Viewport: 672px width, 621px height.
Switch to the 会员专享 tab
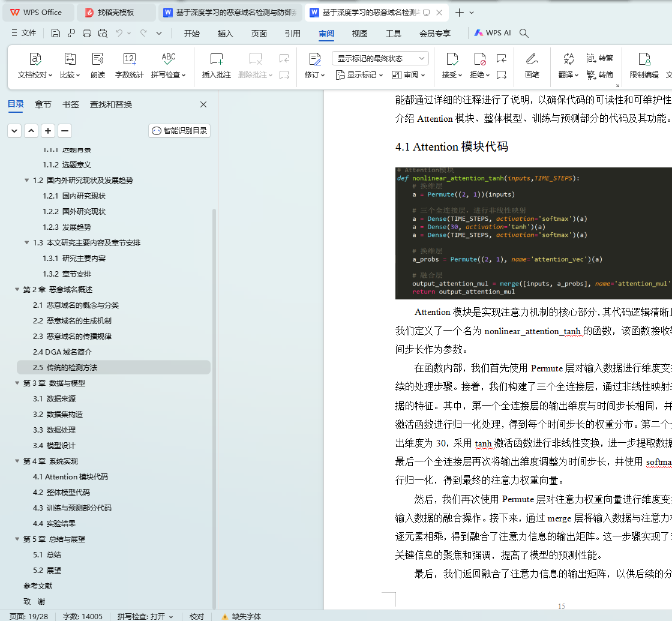coord(435,34)
